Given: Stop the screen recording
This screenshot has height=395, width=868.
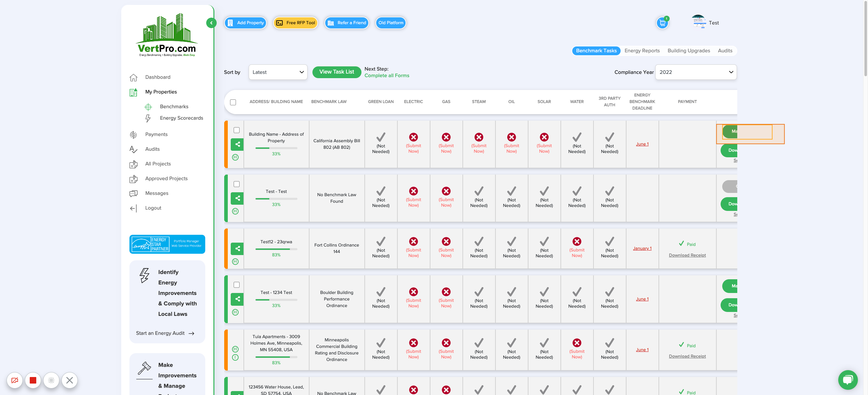Looking at the screenshot, I should click(33, 380).
